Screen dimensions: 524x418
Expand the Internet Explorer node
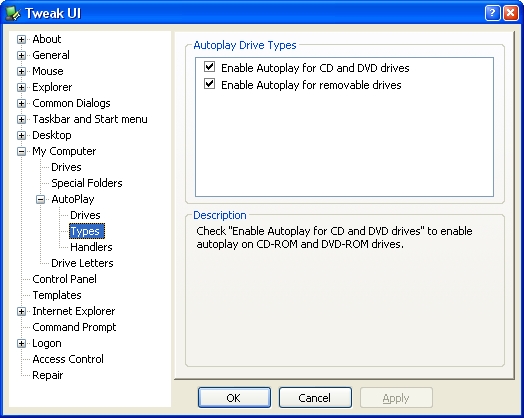click(21, 312)
